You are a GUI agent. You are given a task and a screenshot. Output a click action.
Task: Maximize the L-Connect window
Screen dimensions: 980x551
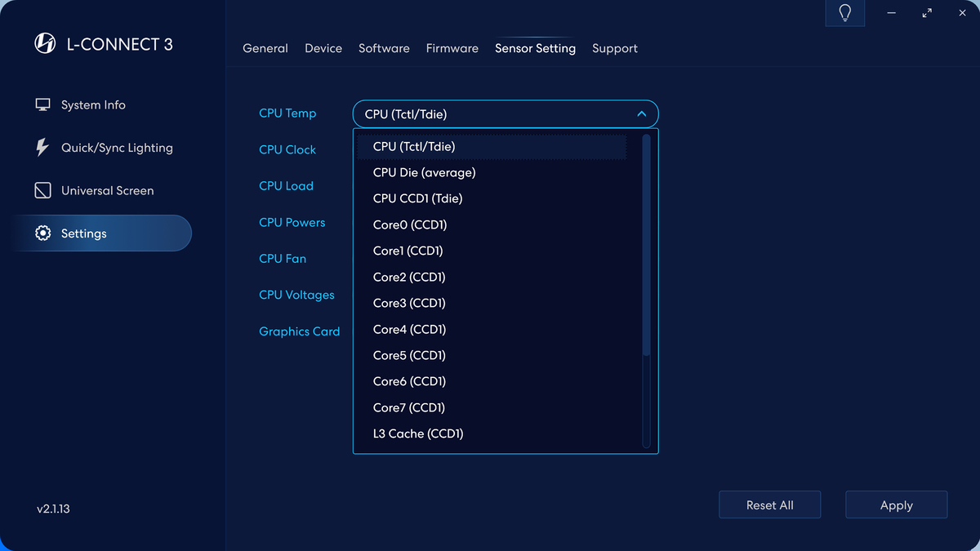point(927,13)
